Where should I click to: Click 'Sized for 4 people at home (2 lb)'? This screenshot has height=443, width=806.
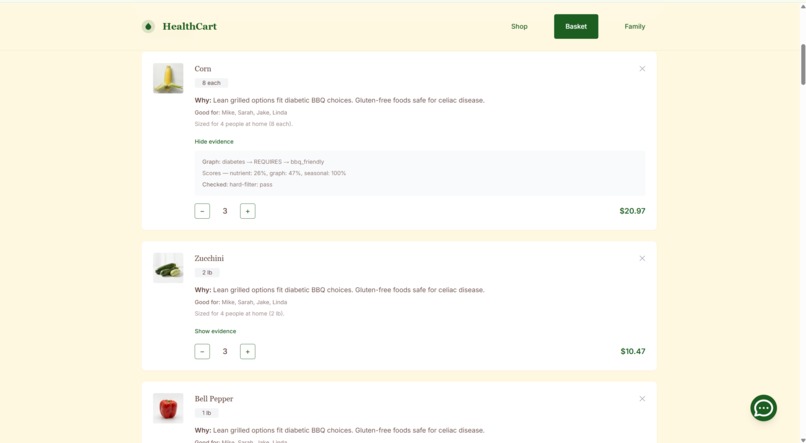(240, 313)
